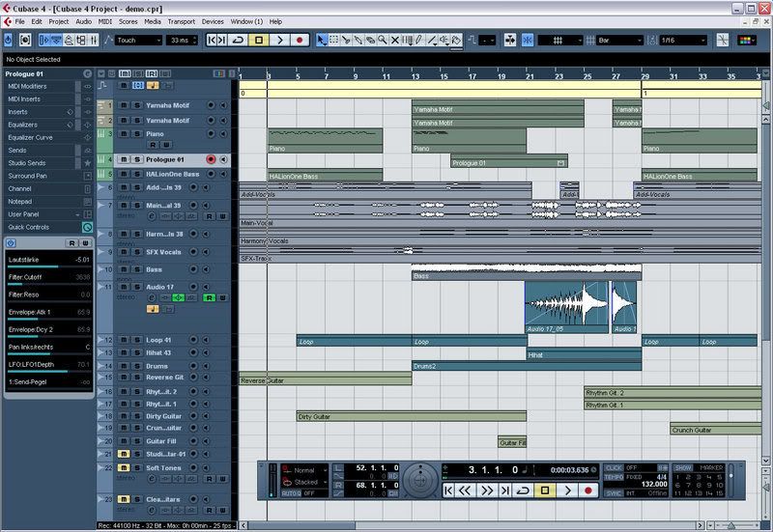This screenshot has width=773, height=532.
Task: Click the toolbar Play button
Action: pyautogui.click(x=279, y=40)
